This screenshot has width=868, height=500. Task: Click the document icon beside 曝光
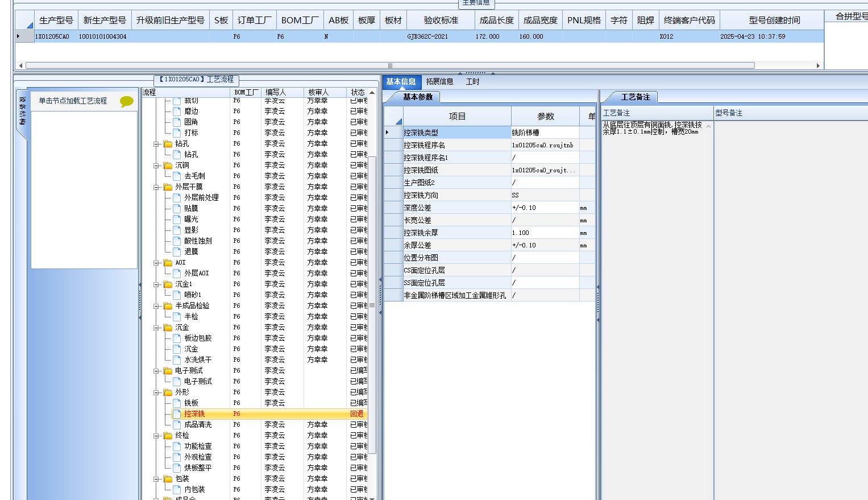[x=177, y=220]
